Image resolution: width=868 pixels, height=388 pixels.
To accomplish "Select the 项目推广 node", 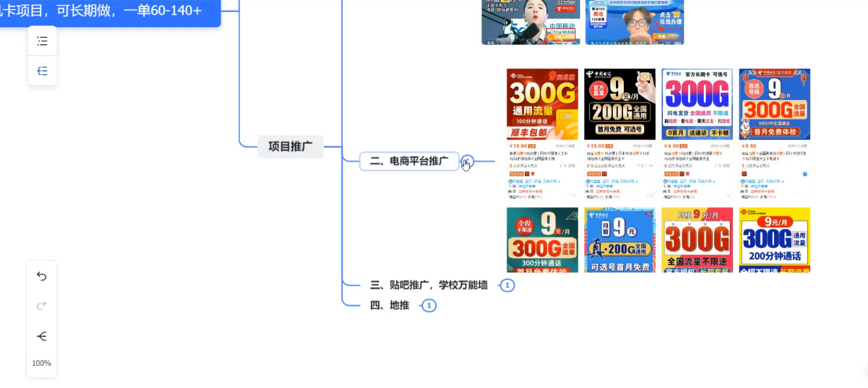I will pos(290,146).
